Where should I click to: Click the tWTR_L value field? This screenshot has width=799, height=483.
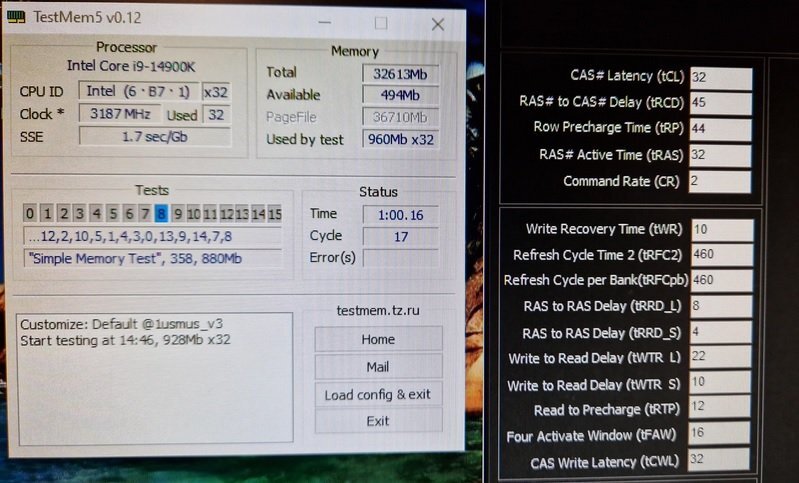tap(721, 357)
